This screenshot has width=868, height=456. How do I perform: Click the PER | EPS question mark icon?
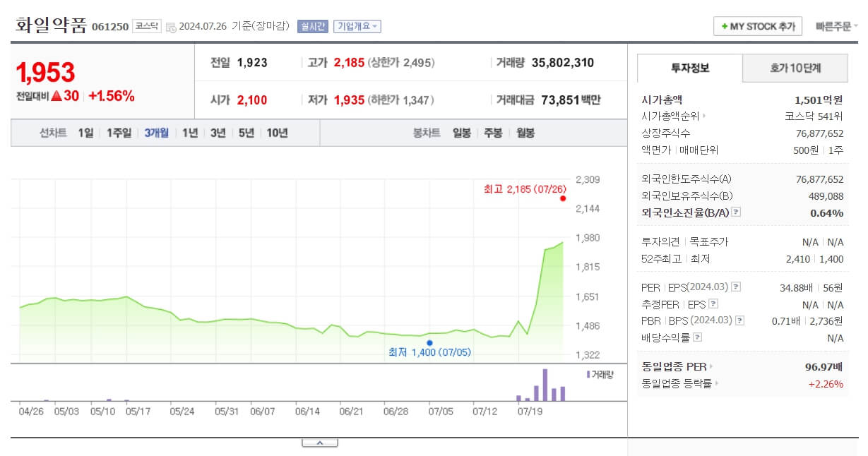pos(736,286)
